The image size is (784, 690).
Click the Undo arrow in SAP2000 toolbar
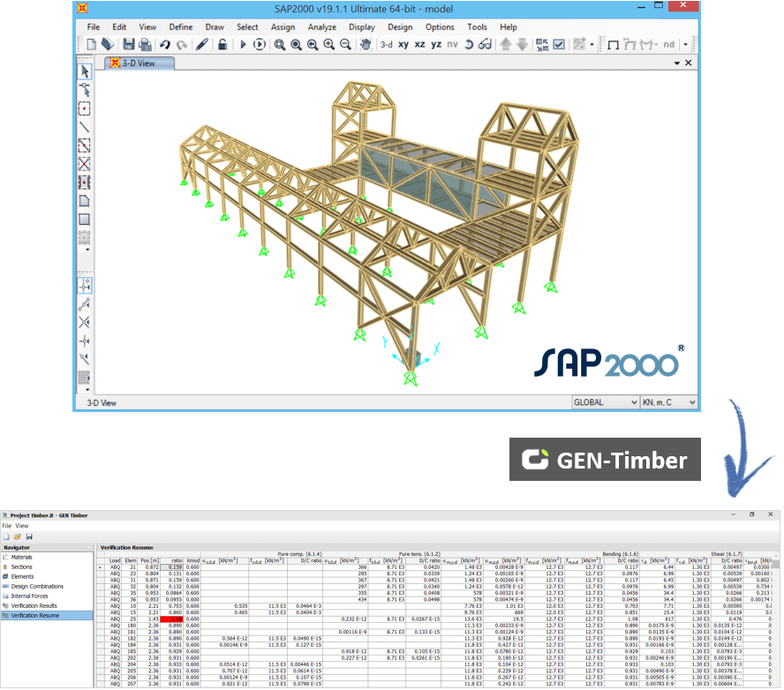(x=165, y=44)
